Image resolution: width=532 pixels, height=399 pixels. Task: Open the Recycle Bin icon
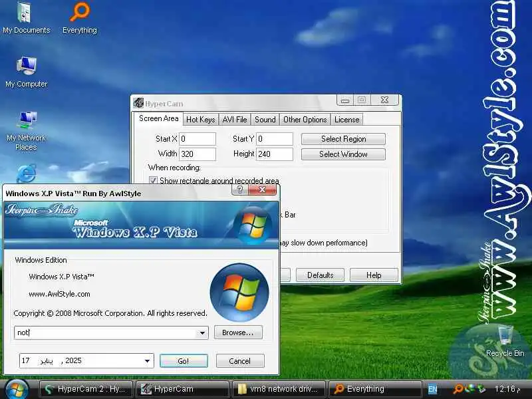pos(505,341)
